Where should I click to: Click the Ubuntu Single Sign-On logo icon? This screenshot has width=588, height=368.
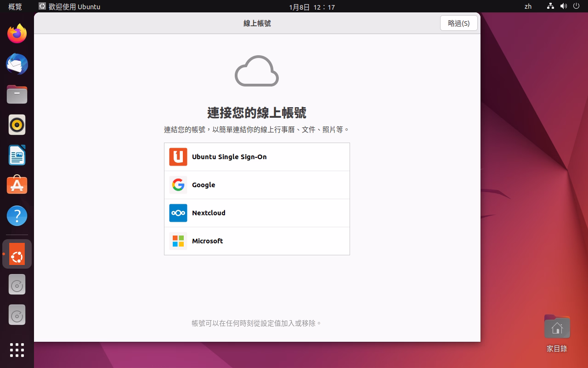[178, 157]
